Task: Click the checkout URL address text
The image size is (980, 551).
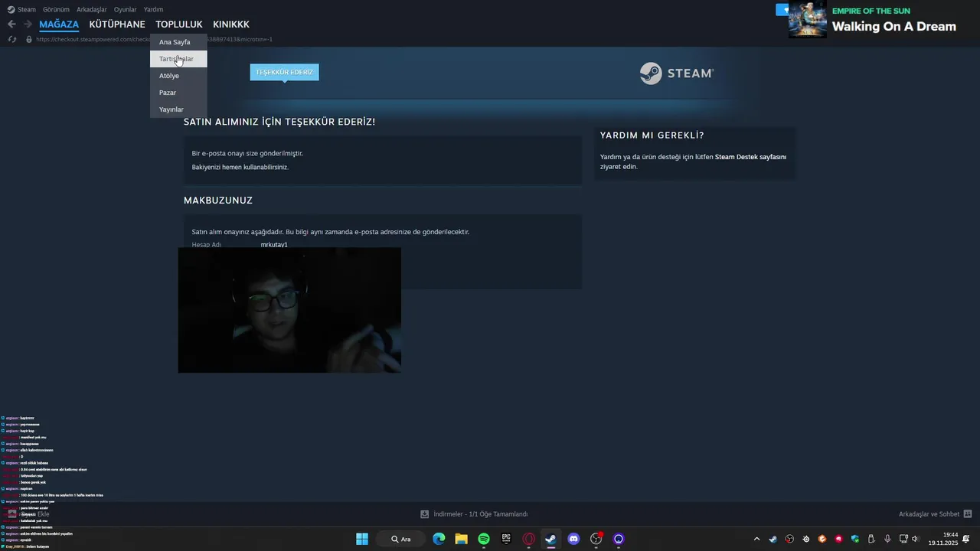Action: click(x=154, y=39)
